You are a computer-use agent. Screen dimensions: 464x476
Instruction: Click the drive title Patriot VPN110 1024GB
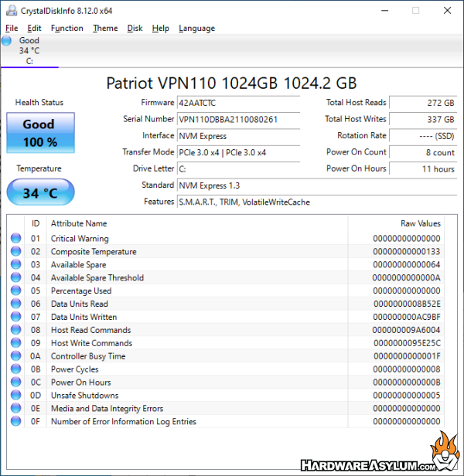click(x=231, y=83)
